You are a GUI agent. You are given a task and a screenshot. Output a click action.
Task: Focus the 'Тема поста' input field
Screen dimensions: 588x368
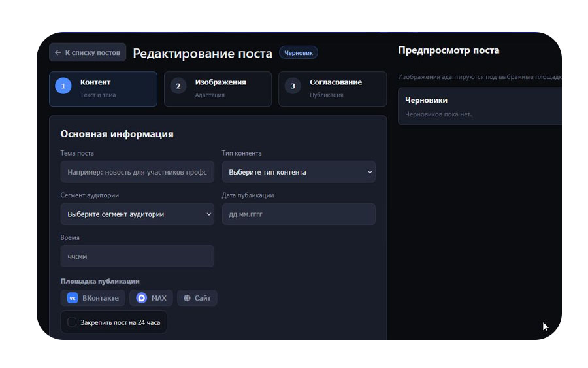tap(137, 172)
